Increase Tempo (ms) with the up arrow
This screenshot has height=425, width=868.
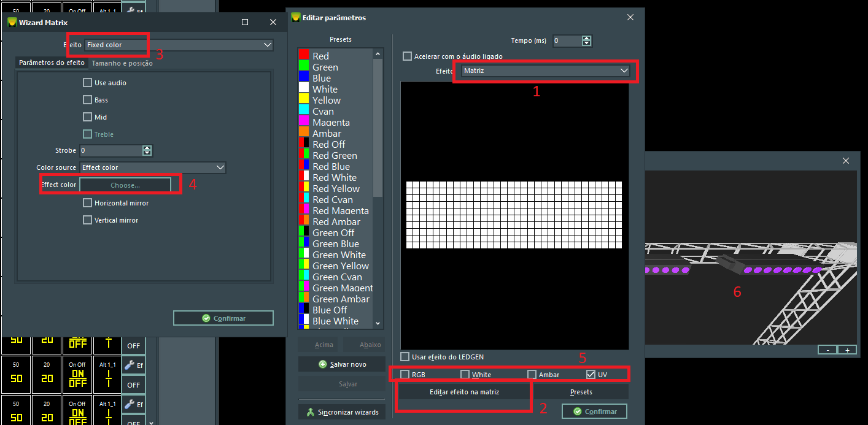pos(587,39)
